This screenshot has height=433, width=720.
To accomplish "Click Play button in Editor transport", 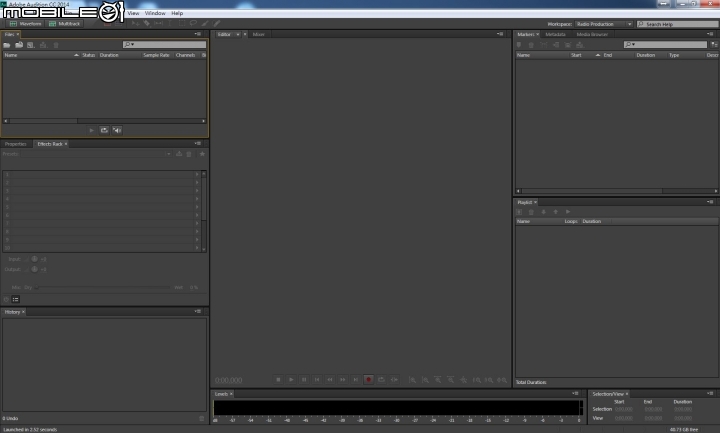I will pyautogui.click(x=291, y=380).
